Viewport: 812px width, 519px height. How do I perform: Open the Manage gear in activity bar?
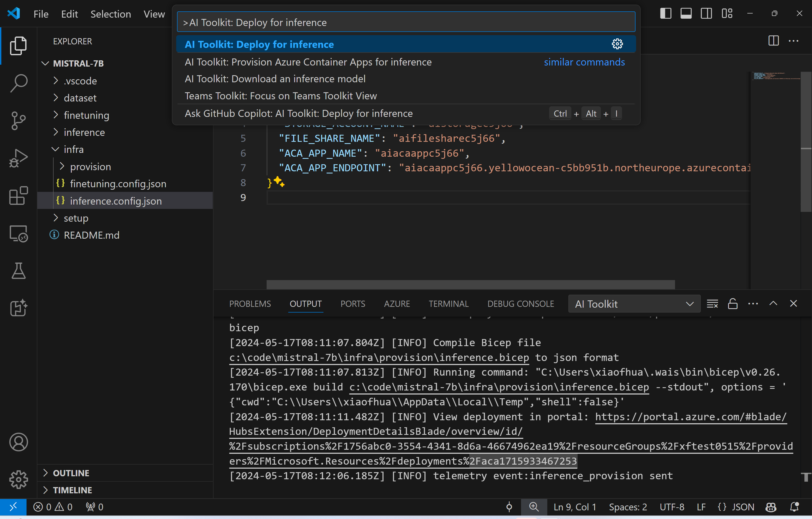19,479
